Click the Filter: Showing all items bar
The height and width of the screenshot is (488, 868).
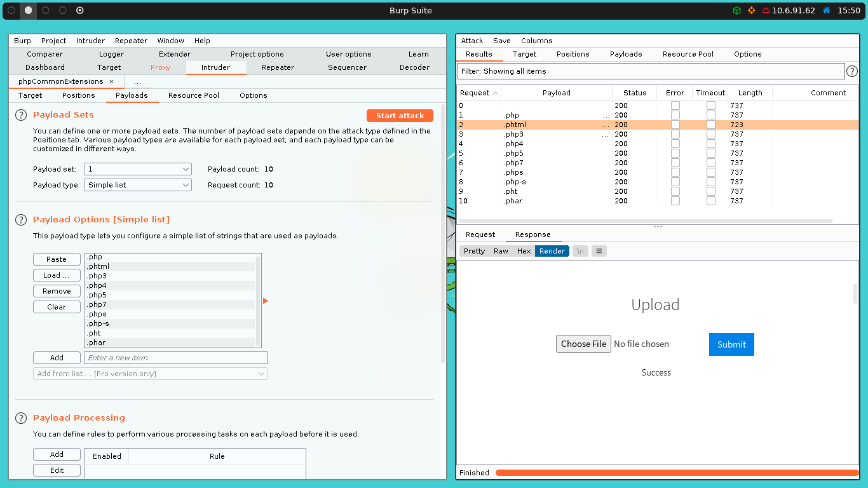[x=651, y=71]
